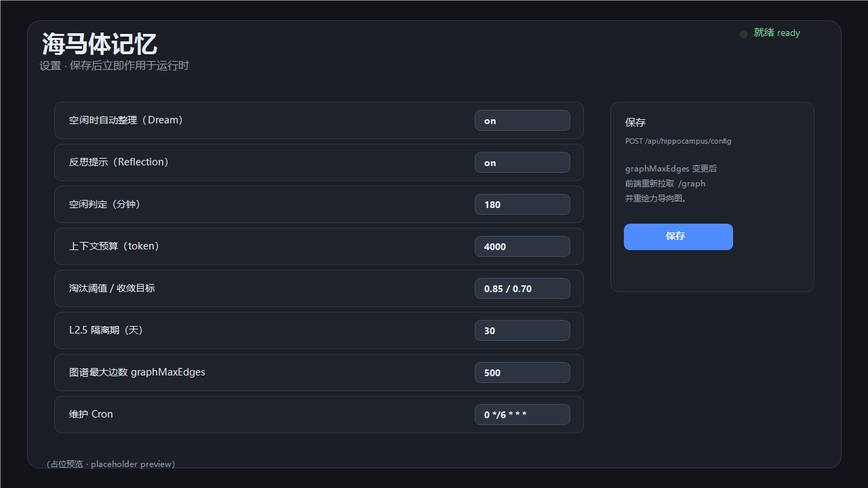Click the 上下文预算（token）label
868x488 pixels.
(x=114, y=246)
